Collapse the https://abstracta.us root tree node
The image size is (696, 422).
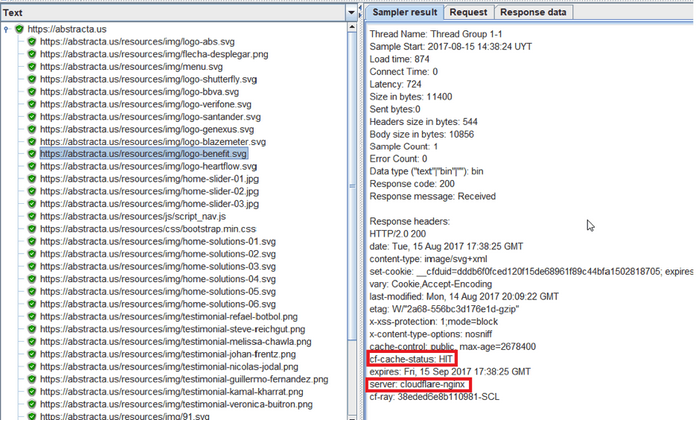pos(7,30)
